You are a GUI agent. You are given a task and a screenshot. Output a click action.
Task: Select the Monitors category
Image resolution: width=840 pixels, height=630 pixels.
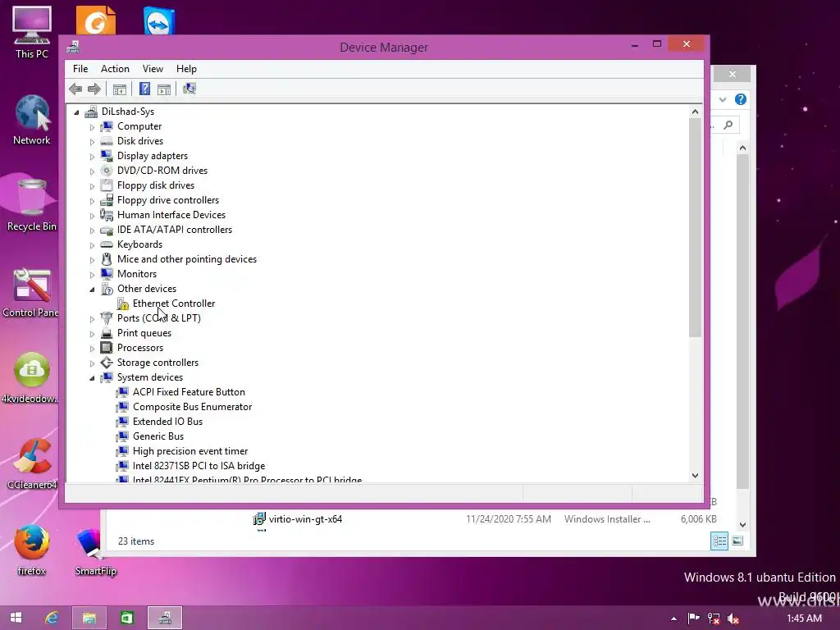[x=137, y=274]
